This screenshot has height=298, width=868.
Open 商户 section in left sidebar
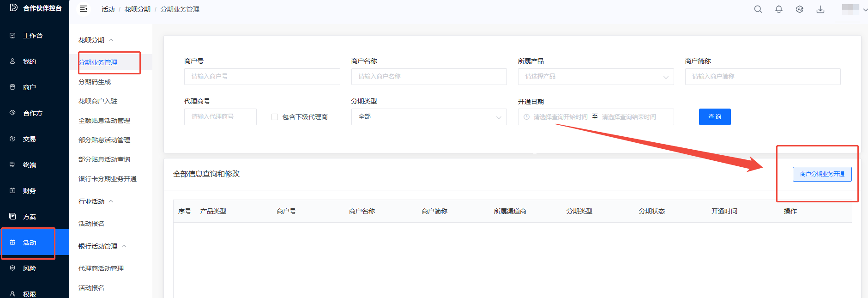coord(29,87)
